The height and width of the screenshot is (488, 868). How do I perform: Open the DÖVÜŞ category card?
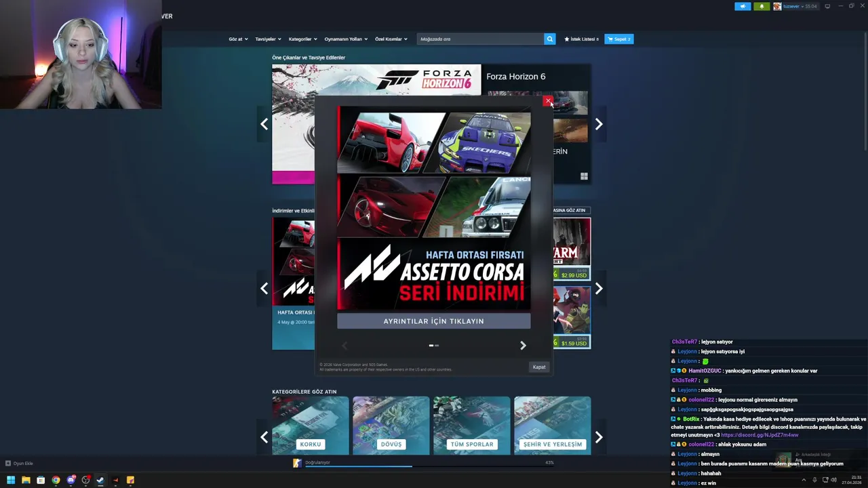click(391, 426)
